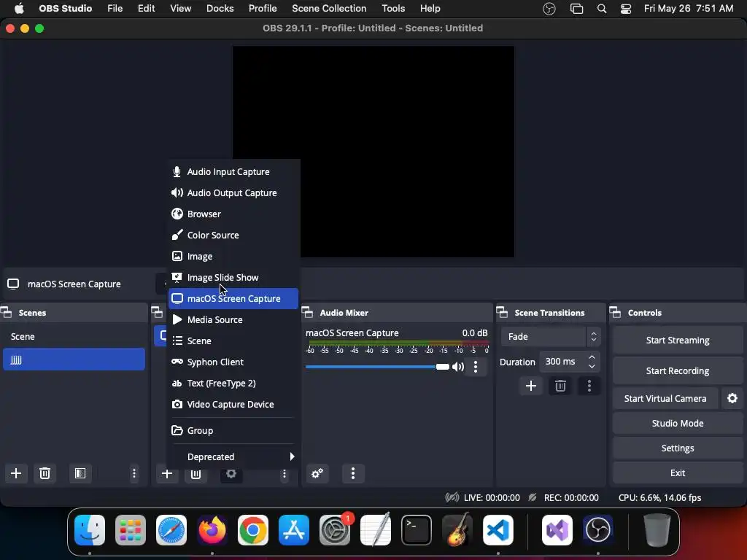Viewport: 747px width, 560px height.
Task: Open Visual Studio Code from the Dock
Action: coord(498,530)
